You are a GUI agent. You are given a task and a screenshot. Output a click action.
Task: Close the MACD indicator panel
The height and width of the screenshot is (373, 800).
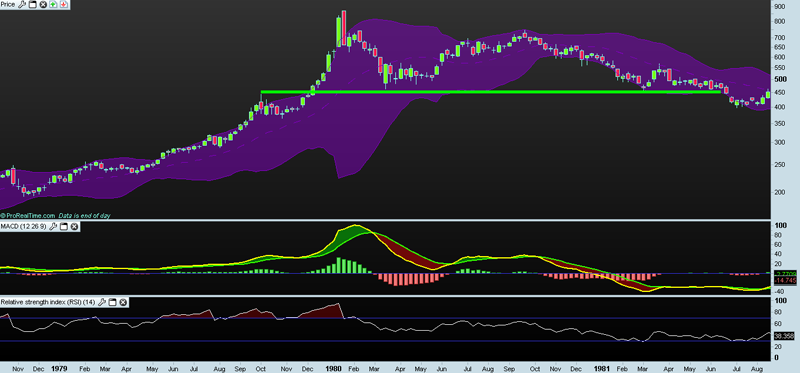click(74, 226)
